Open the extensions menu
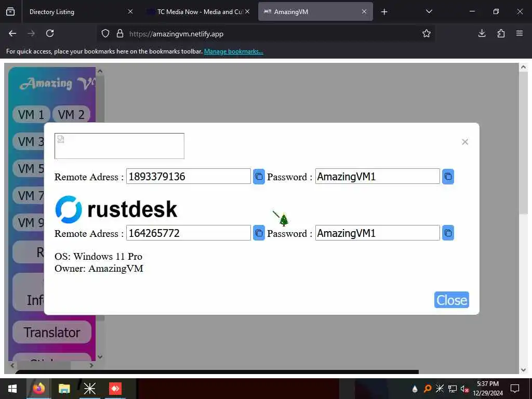532x399 pixels. [x=501, y=33]
